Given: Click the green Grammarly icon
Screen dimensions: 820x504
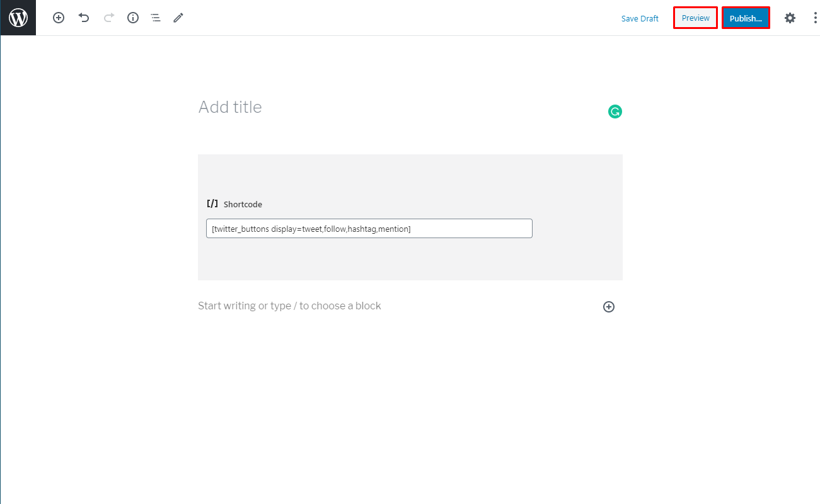Looking at the screenshot, I should 615,112.
